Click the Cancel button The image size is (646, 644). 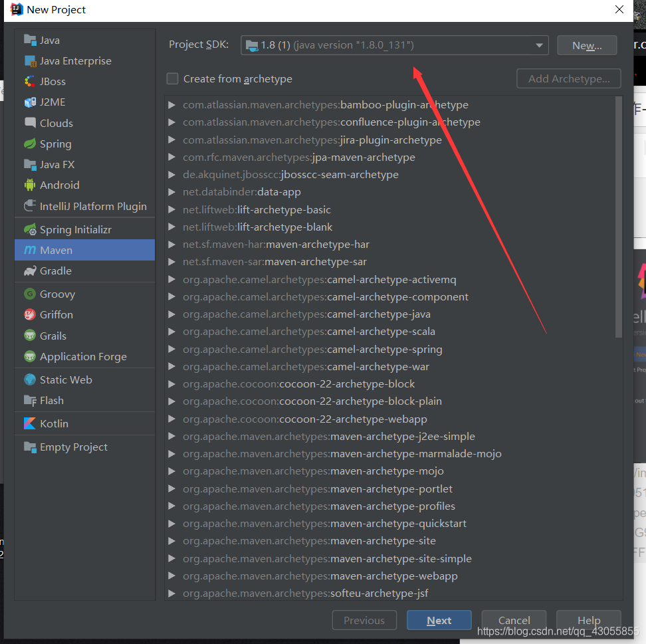[514, 620]
